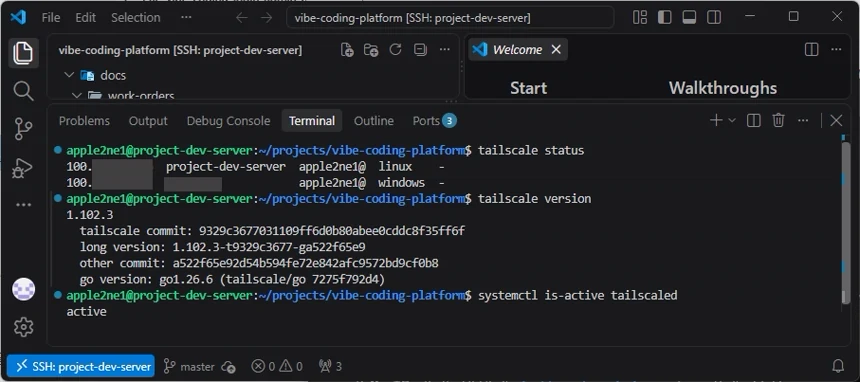Split the terminal pane
The image size is (860, 382).
[754, 120]
